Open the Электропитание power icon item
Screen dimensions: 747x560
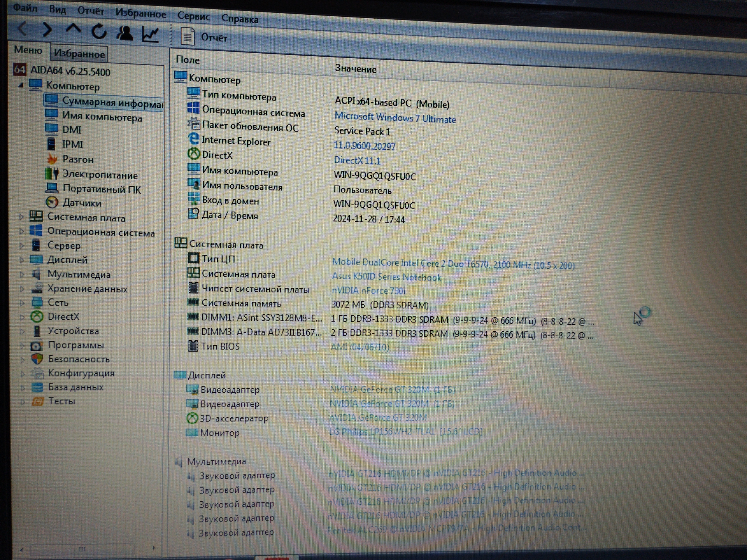point(52,174)
